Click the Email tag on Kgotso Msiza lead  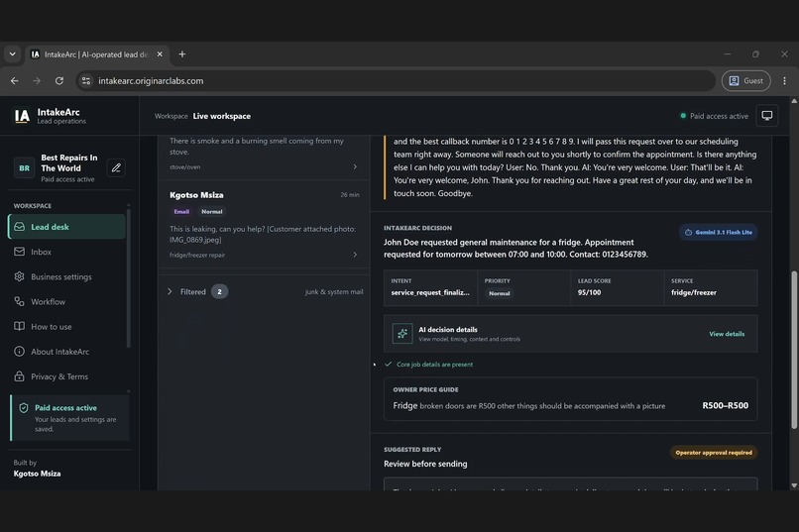click(181, 212)
